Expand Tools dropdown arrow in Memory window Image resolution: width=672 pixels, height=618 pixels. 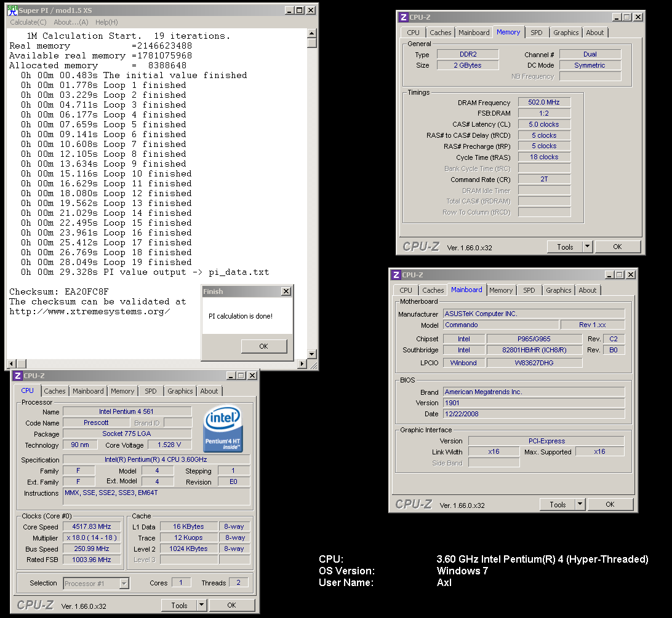(588, 247)
